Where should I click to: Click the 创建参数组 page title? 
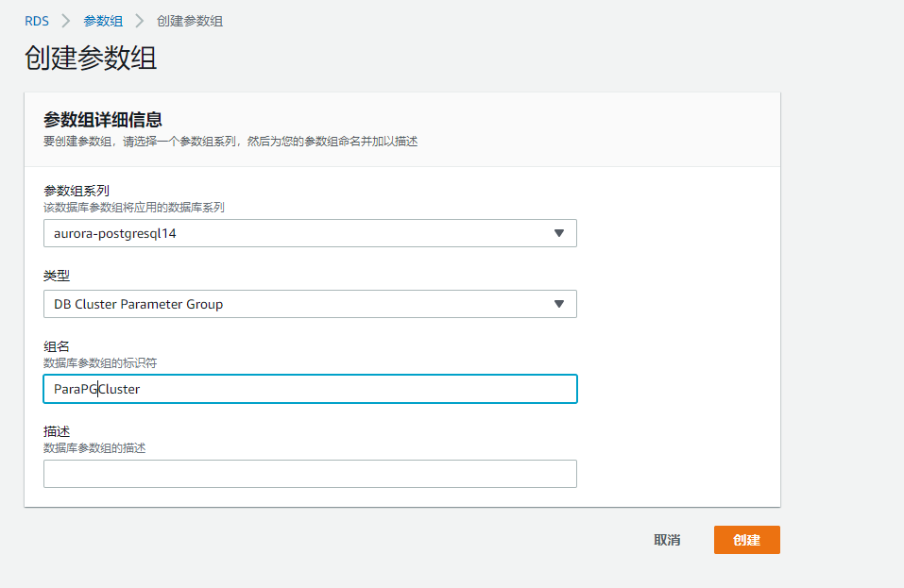(91, 59)
